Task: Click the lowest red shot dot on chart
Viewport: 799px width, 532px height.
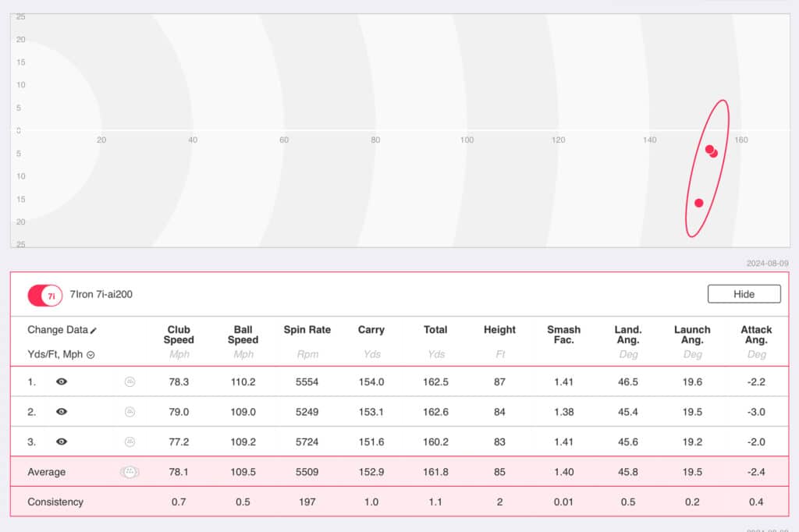Action: 699,203
